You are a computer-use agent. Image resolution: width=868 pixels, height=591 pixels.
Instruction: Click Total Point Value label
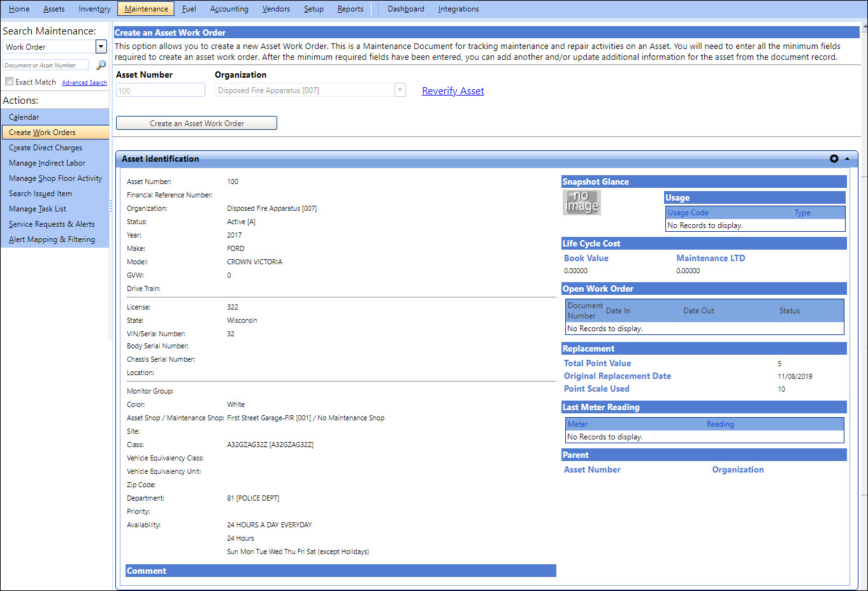597,363
